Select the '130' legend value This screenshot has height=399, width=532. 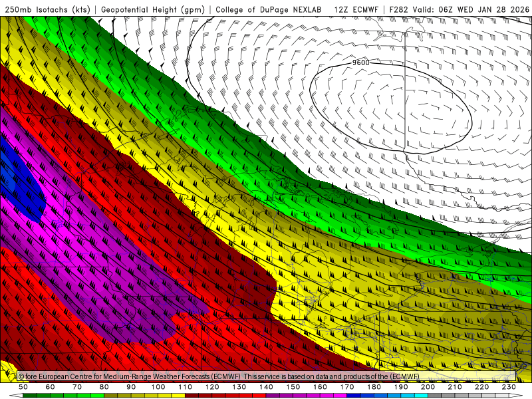tap(239, 387)
